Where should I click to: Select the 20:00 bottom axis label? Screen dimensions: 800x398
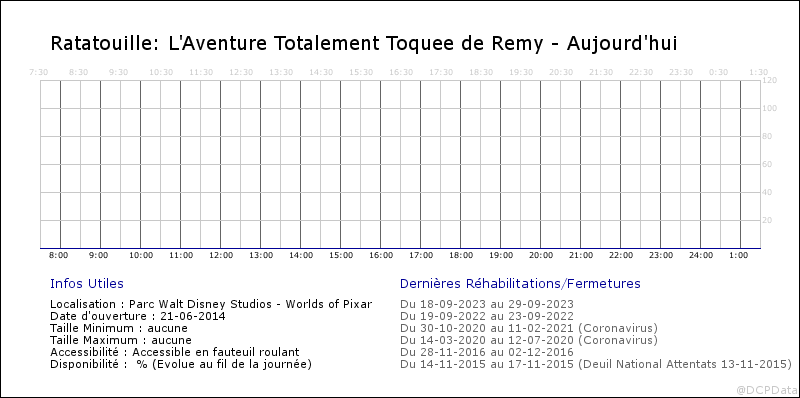541,255
